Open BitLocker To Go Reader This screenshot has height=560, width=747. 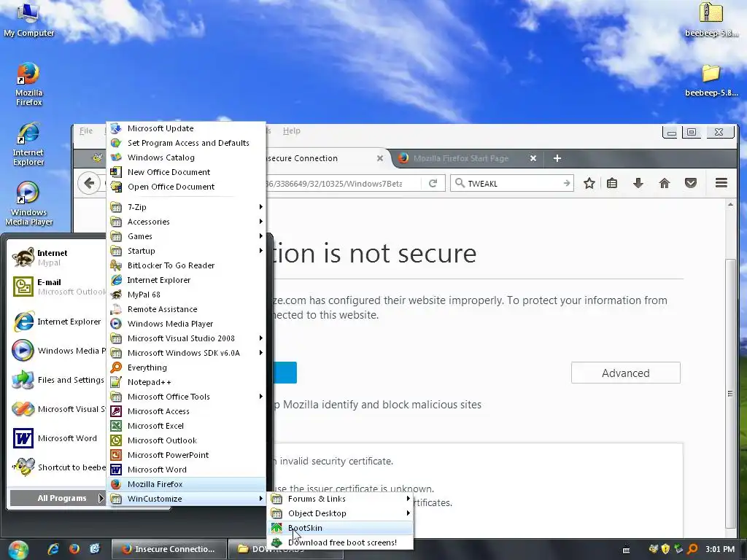tap(186, 265)
